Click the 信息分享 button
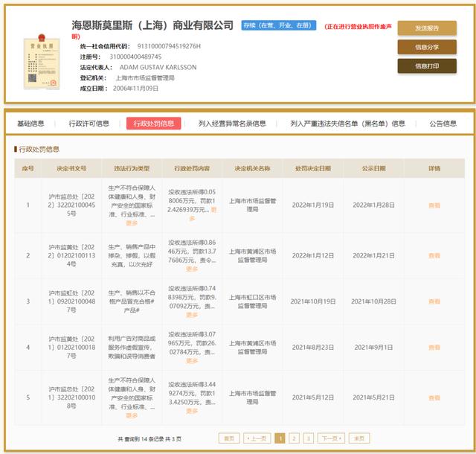The image size is (476, 454). pos(426,47)
